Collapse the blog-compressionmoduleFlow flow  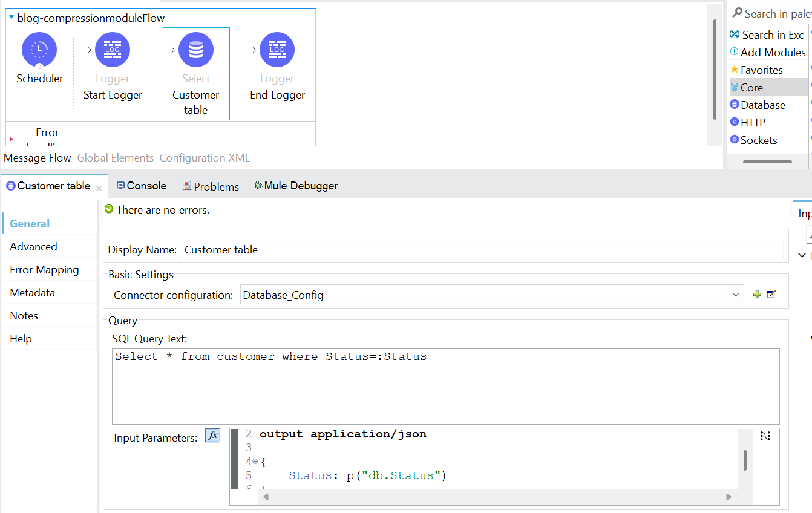tap(11, 18)
